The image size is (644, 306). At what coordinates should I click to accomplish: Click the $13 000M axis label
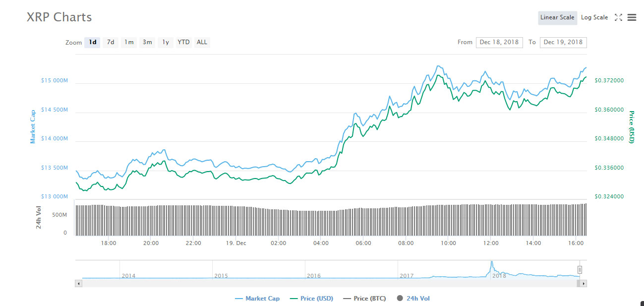coord(55,197)
